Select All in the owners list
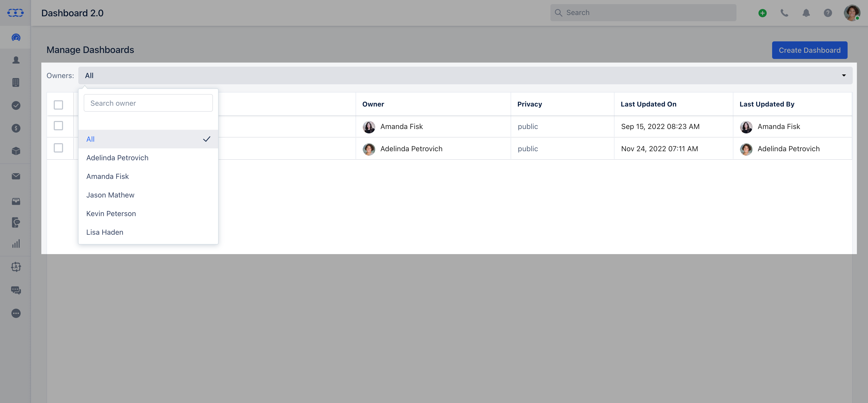Image resolution: width=868 pixels, height=403 pixels. [148, 139]
